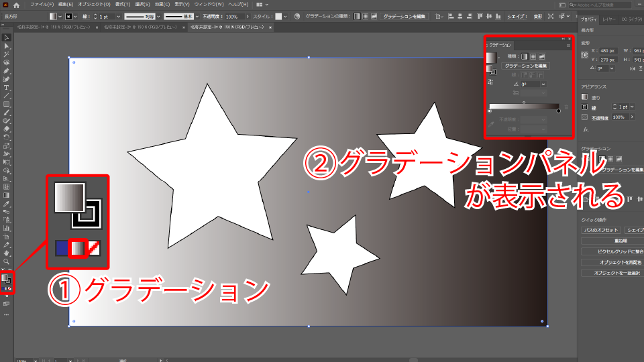
Task: Click パスのオフセット quick action button
Action: click(601, 230)
